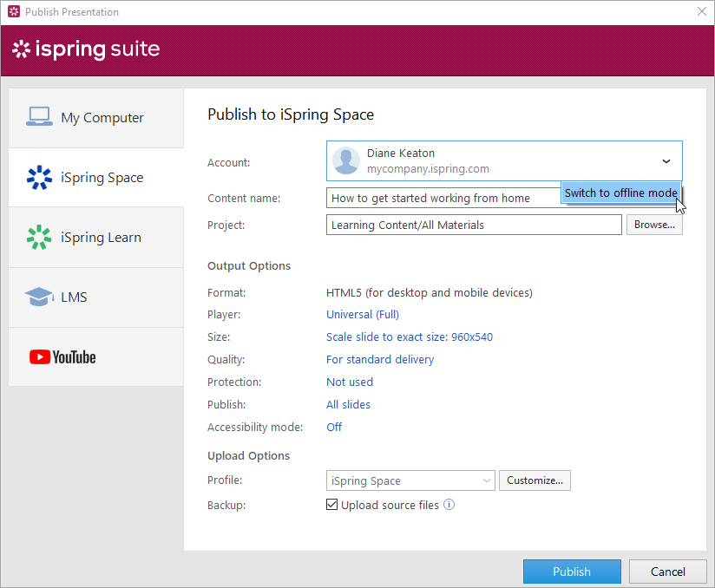Click the LMS graduation cap icon

click(x=39, y=297)
